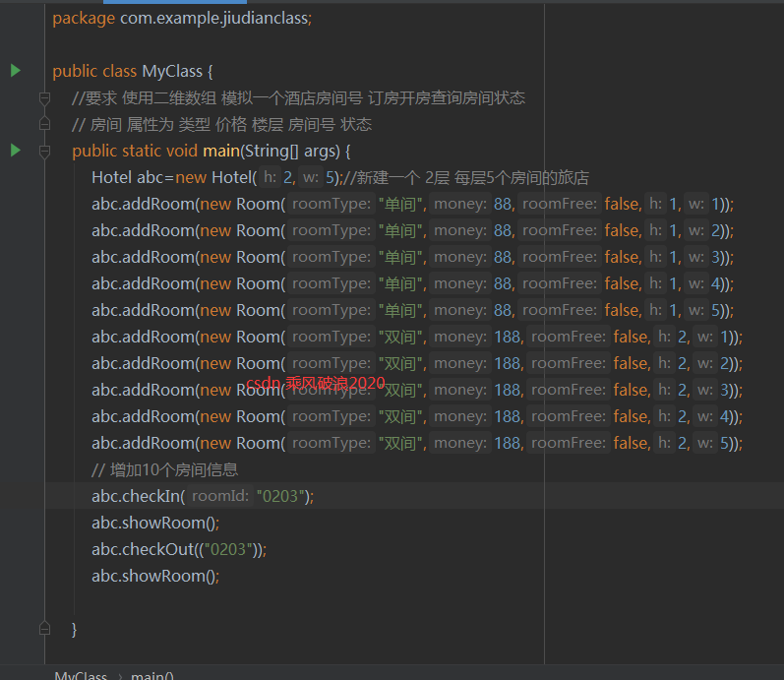Click the addRoom line with h: 1, w: 3
The image size is (784, 680).
tap(412, 257)
